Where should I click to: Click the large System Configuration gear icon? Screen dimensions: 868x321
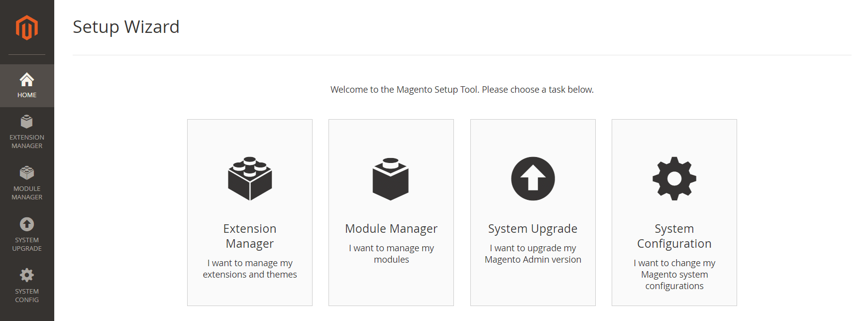pyautogui.click(x=674, y=179)
